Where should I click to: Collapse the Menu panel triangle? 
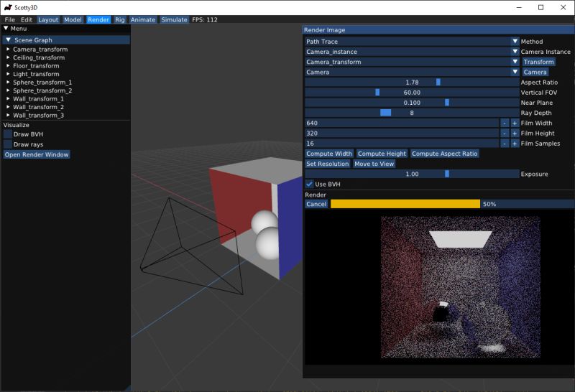6,28
